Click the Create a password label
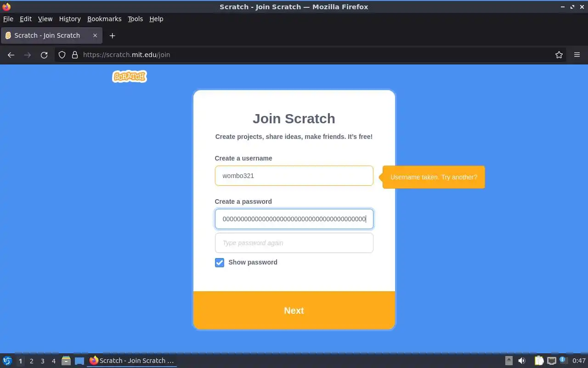588x368 pixels. coord(243,201)
